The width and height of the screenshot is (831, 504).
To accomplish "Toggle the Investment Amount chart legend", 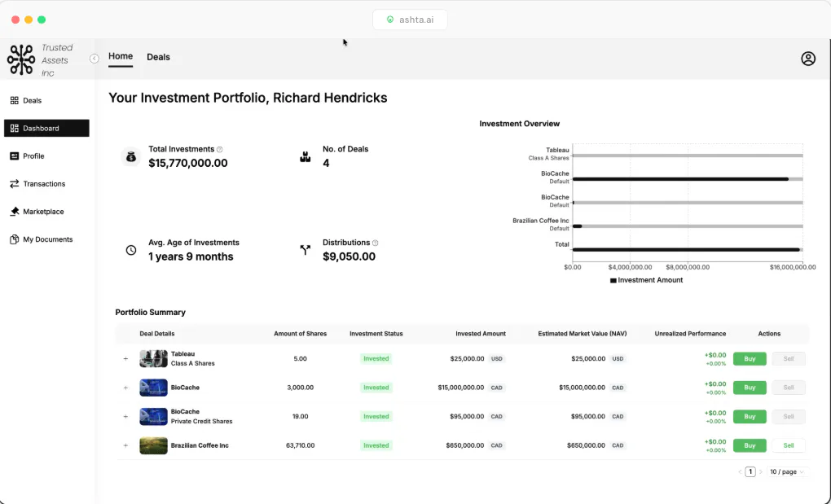I will (x=646, y=281).
